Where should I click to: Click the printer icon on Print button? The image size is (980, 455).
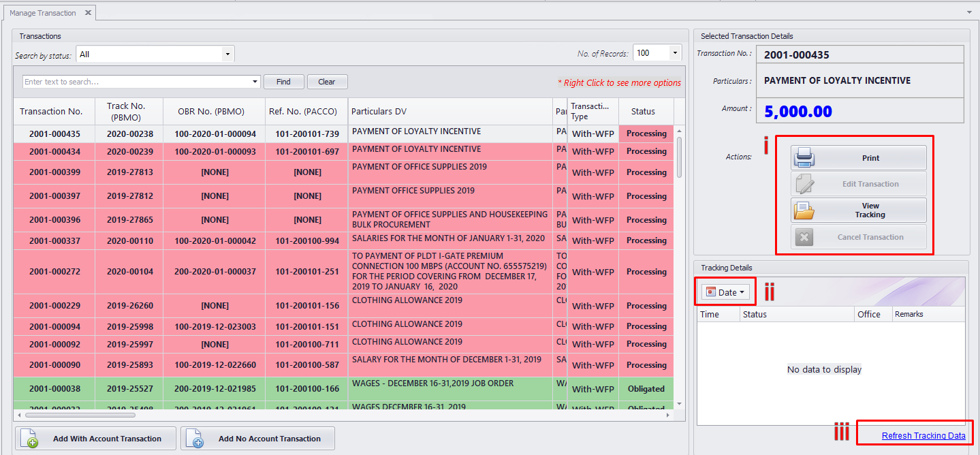click(x=804, y=158)
